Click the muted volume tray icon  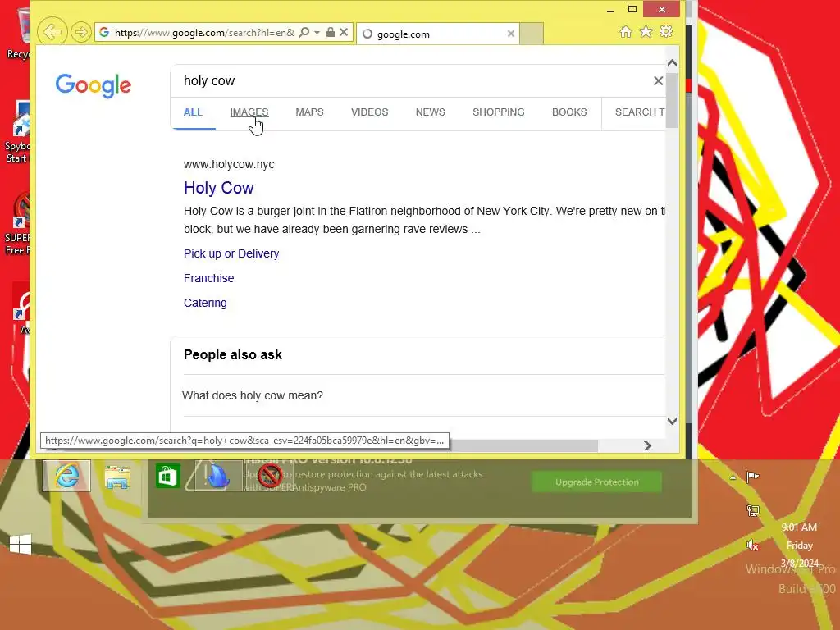tap(753, 546)
